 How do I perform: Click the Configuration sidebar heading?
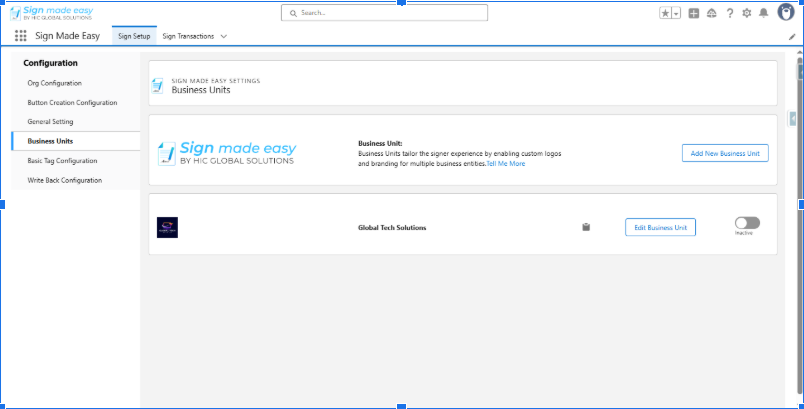click(x=51, y=63)
